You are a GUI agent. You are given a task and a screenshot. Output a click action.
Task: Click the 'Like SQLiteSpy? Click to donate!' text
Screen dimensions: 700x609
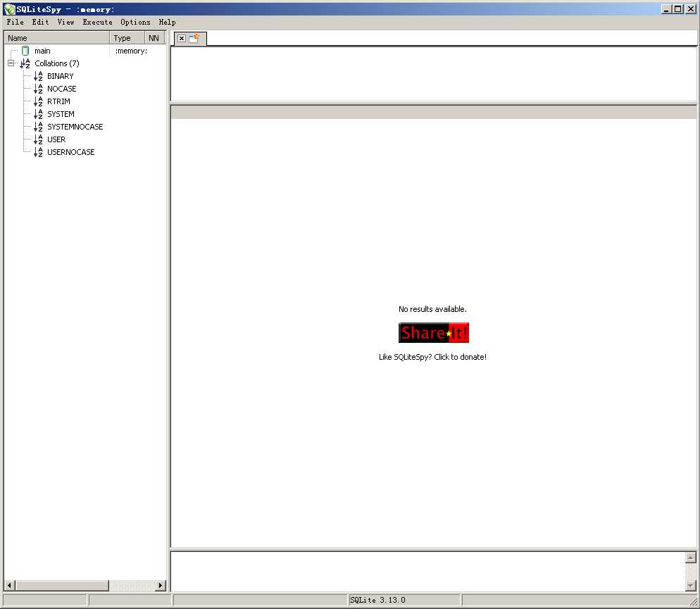coord(432,357)
